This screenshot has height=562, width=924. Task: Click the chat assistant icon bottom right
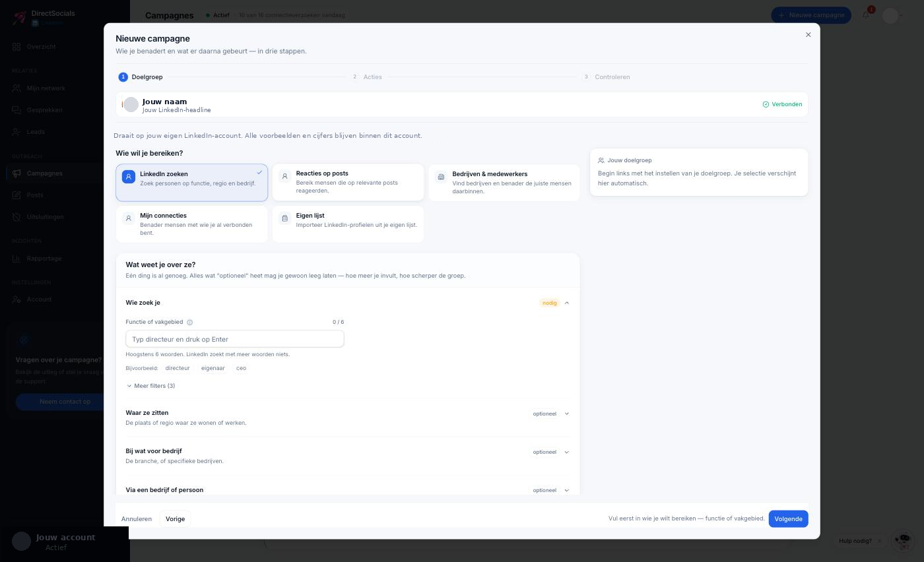pyautogui.click(x=902, y=541)
